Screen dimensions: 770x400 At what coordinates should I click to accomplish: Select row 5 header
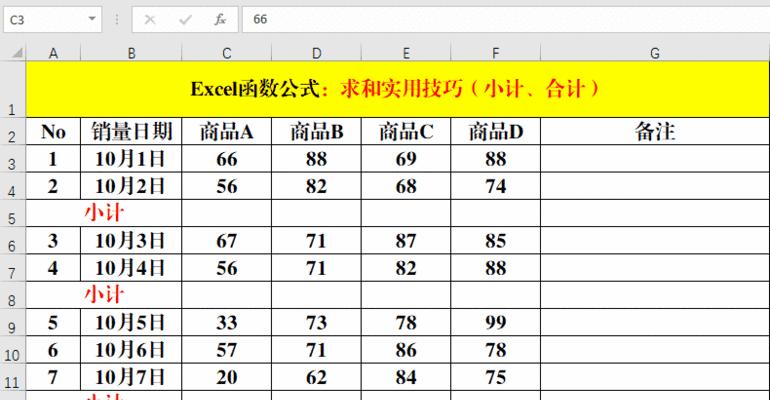(x=12, y=213)
